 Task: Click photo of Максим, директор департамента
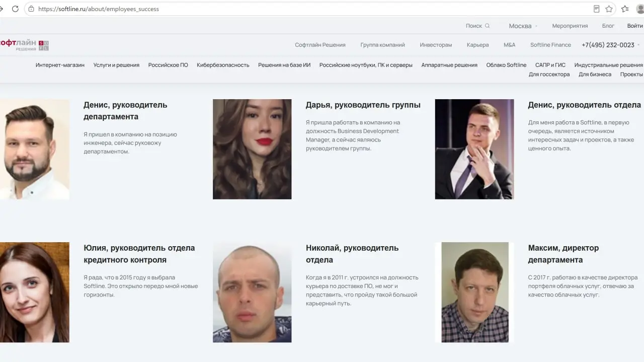pos(475,292)
